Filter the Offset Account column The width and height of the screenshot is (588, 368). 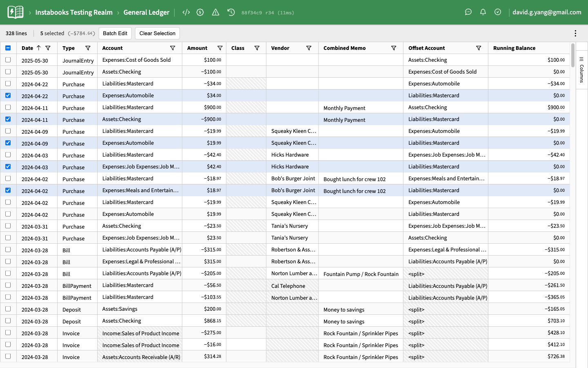(479, 48)
